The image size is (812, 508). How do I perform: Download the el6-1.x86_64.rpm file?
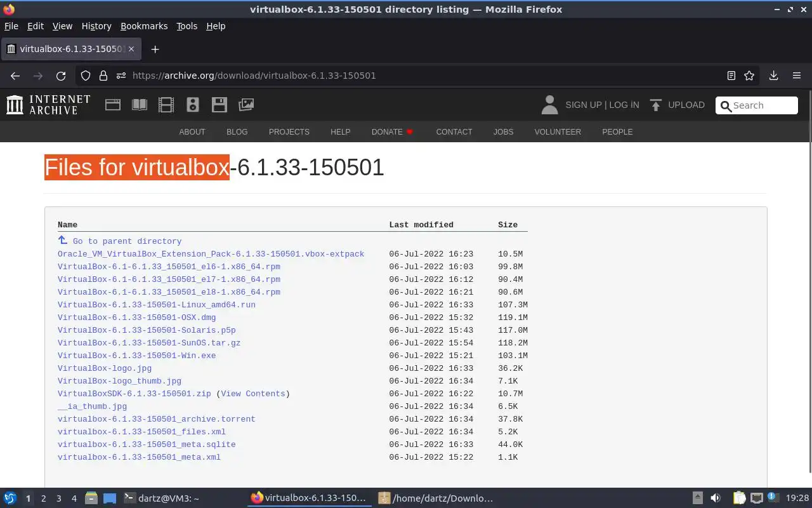(x=169, y=267)
